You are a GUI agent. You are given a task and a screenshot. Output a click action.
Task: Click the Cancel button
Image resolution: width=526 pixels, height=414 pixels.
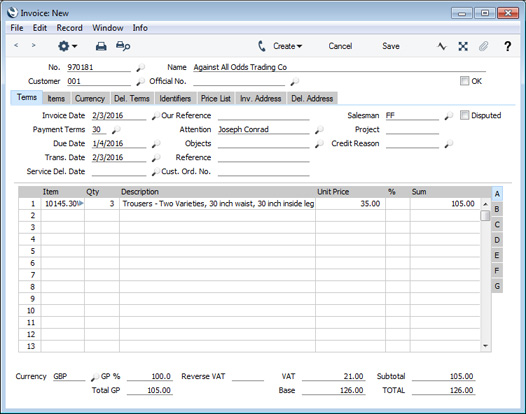coord(340,46)
